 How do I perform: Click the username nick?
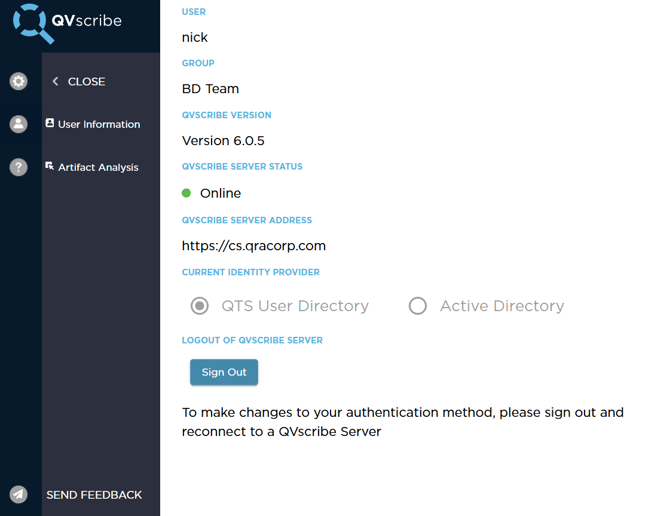(194, 37)
